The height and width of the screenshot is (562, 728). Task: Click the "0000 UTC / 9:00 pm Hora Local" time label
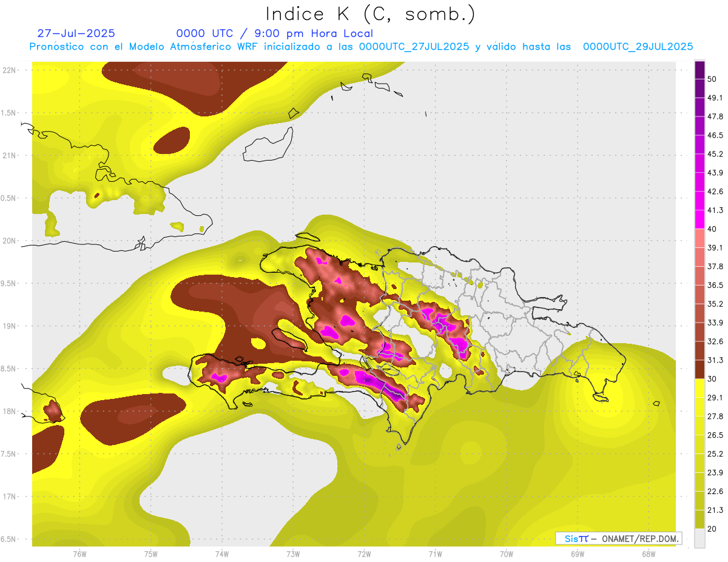274,33
